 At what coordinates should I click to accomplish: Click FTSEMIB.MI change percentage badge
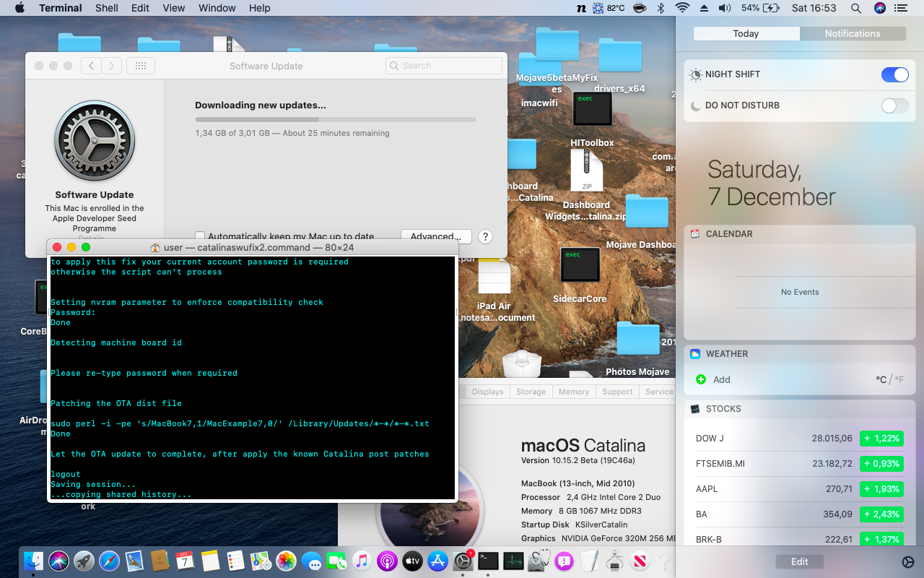tap(881, 464)
